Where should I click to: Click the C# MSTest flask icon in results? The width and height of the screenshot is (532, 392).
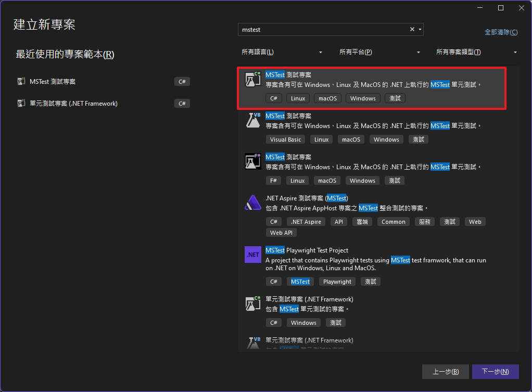pos(253,80)
